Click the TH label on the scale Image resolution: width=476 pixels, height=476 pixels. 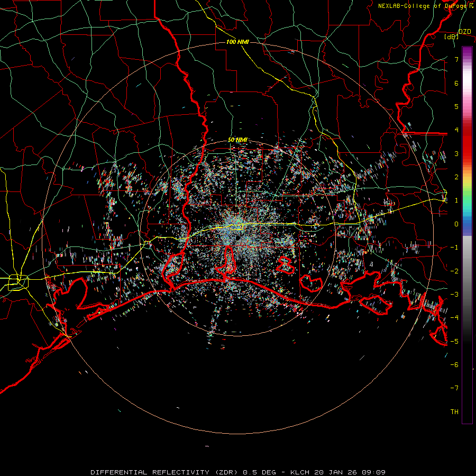(x=454, y=412)
